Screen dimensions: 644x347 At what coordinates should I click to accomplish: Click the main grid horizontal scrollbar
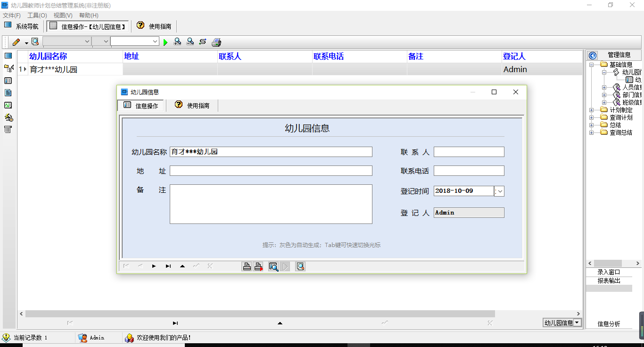[x=260, y=314]
